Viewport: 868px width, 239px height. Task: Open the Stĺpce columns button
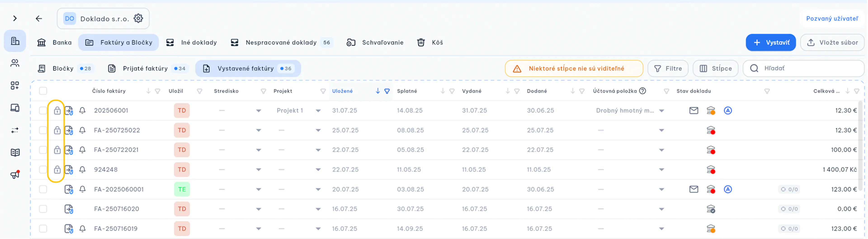coord(715,69)
